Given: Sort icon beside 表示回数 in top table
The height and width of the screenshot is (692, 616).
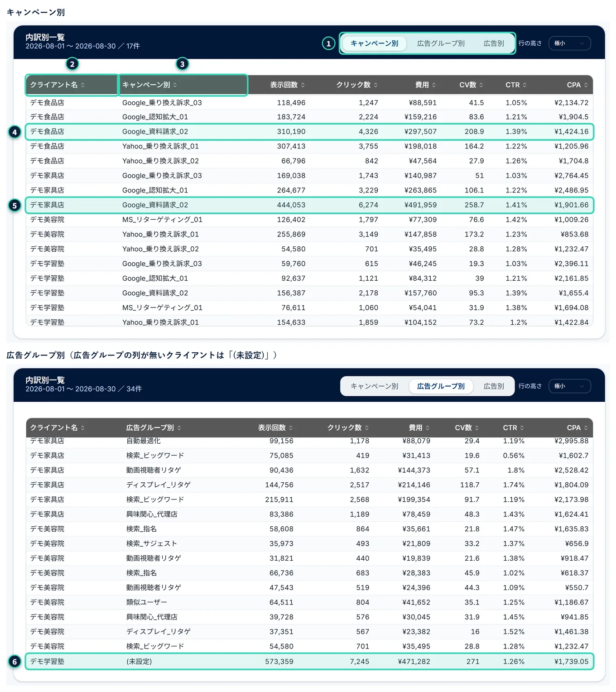Looking at the screenshot, I should coord(303,85).
